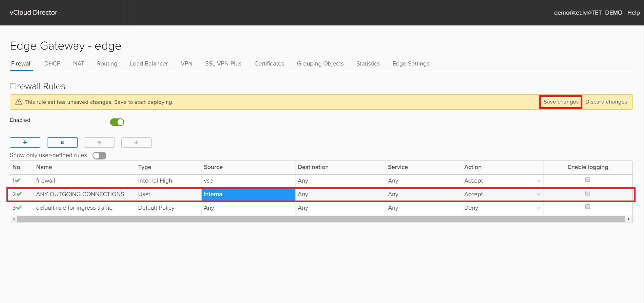Viewport: 644px width, 303px height.
Task: Click the Source column header
Action: [248, 167]
